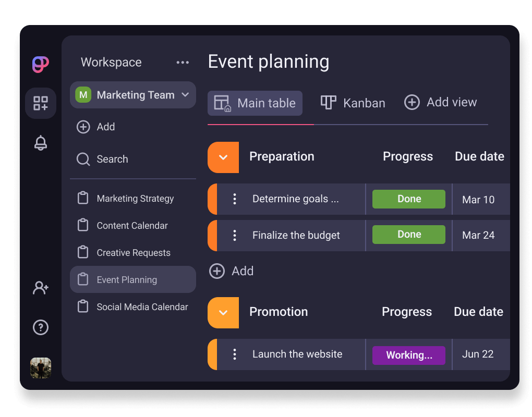Viewport: 532px width, 417px height.
Task: Click the Search field in sidebar
Action: coord(112,159)
